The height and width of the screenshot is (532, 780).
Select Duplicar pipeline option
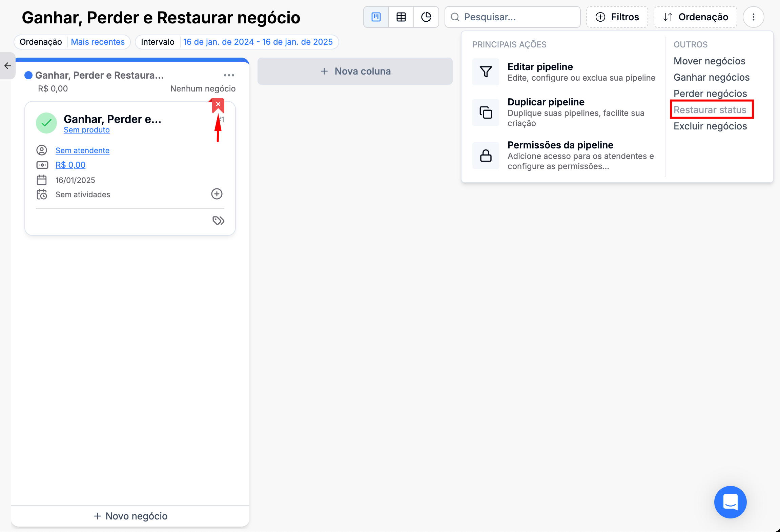546,102
